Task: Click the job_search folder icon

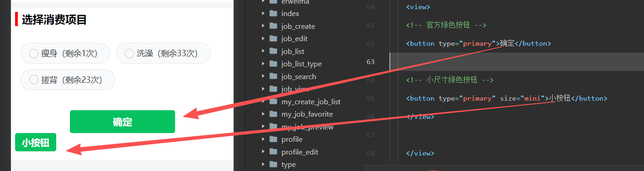Action: click(273, 76)
